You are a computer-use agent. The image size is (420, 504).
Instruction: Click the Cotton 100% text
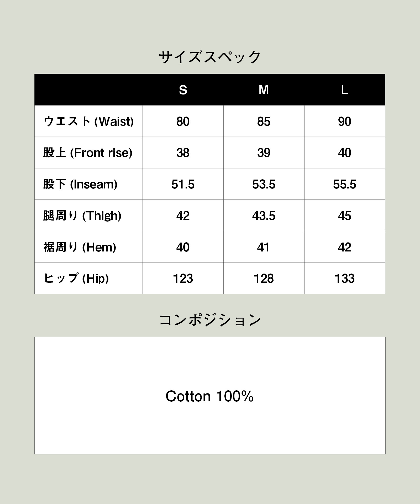tap(209, 396)
